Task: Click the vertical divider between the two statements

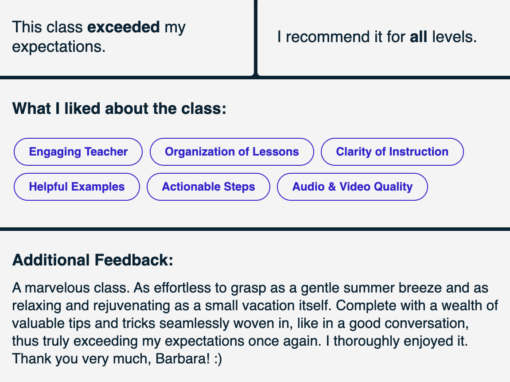Action: tap(256, 38)
